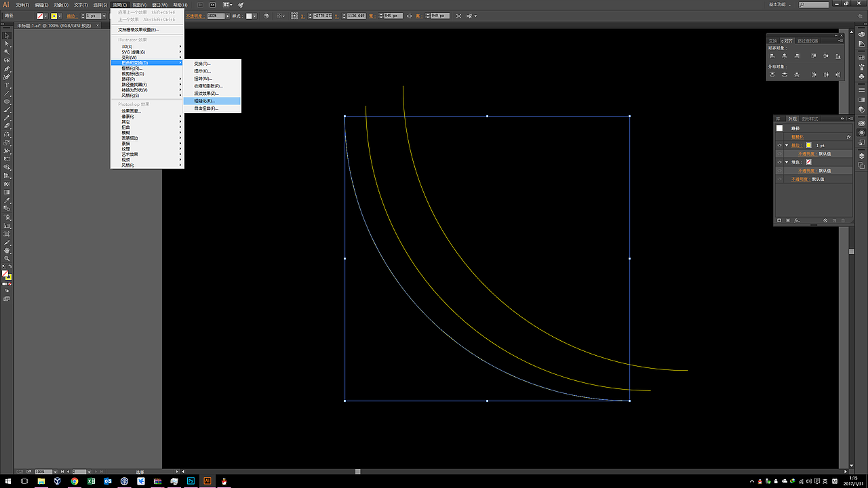Screen dimensions: 868x488
Task: Select the Selection (black arrow) tool
Action: point(7,35)
